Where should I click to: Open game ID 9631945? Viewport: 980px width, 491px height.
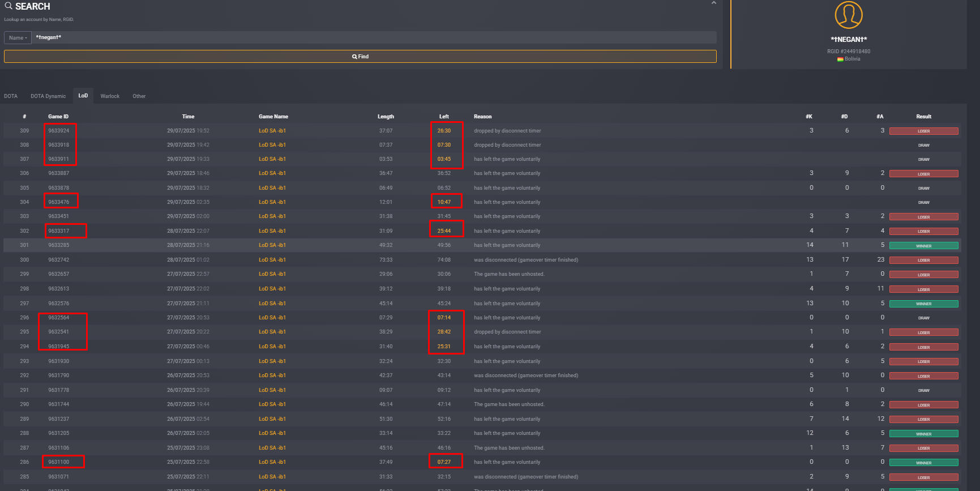pyautogui.click(x=58, y=347)
